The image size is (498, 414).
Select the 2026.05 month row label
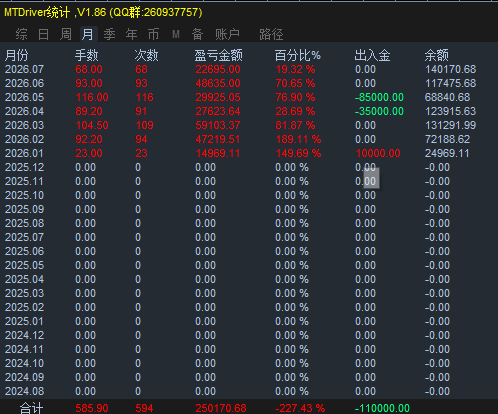(x=24, y=97)
